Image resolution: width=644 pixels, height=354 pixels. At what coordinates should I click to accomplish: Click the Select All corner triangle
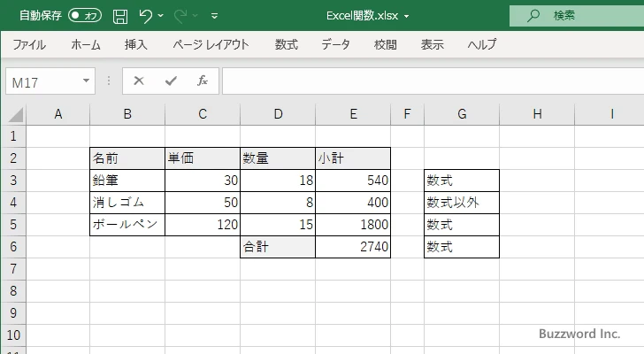click(x=15, y=114)
